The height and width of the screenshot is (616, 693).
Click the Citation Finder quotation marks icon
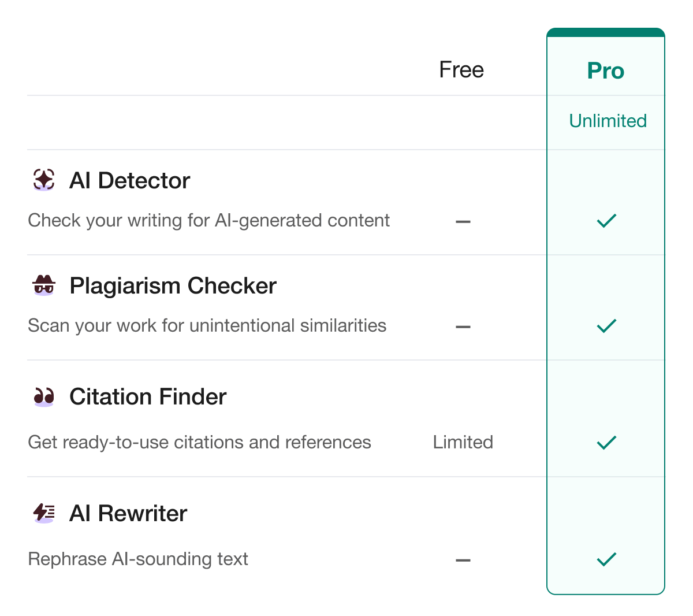click(44, 396)
